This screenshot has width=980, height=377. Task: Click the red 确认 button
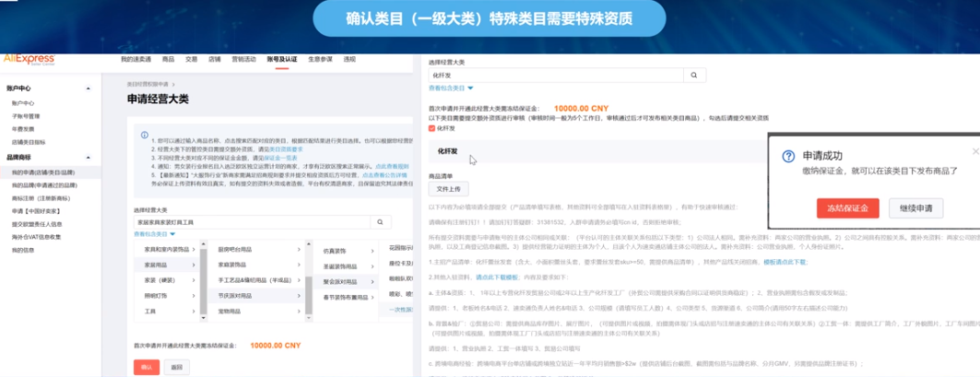(x=147, y=368)
